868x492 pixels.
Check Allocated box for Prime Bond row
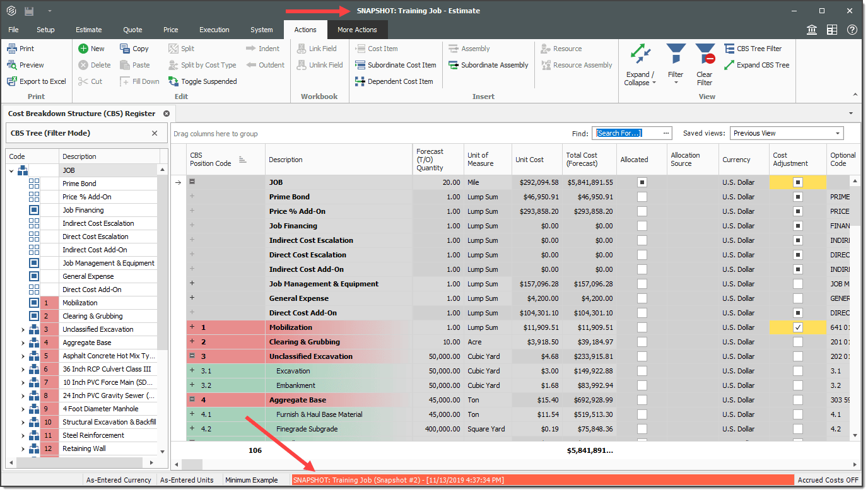click(x=642, y=197)
